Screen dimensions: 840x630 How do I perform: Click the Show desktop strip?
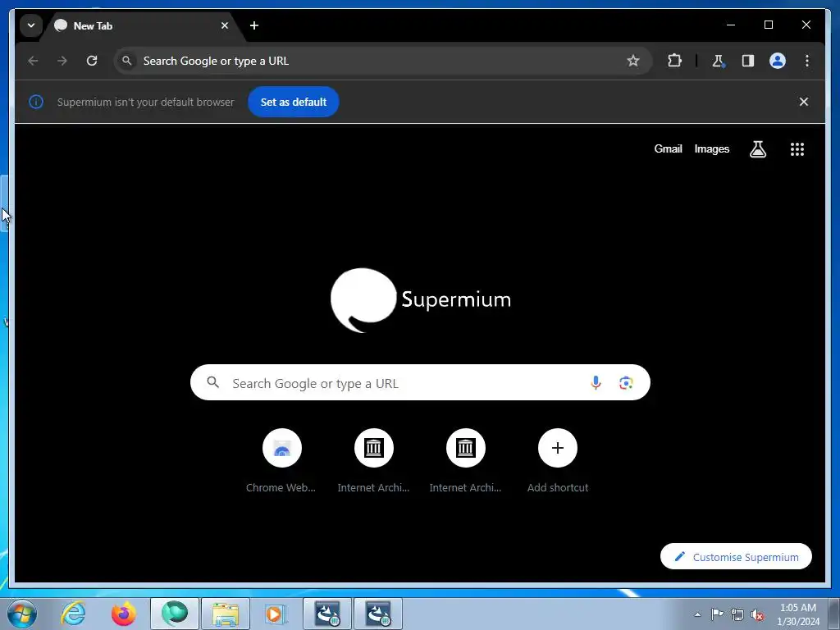pos(834,614)
